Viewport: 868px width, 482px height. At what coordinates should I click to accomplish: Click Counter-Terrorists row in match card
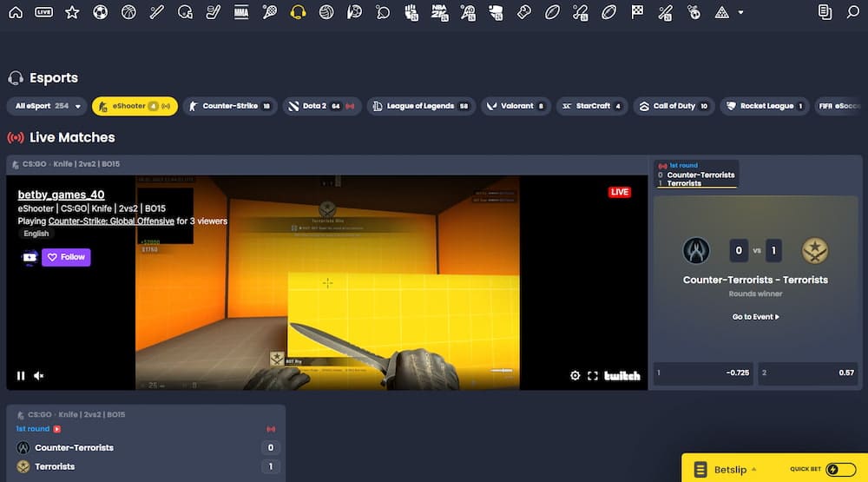click(x=147, y=447)
